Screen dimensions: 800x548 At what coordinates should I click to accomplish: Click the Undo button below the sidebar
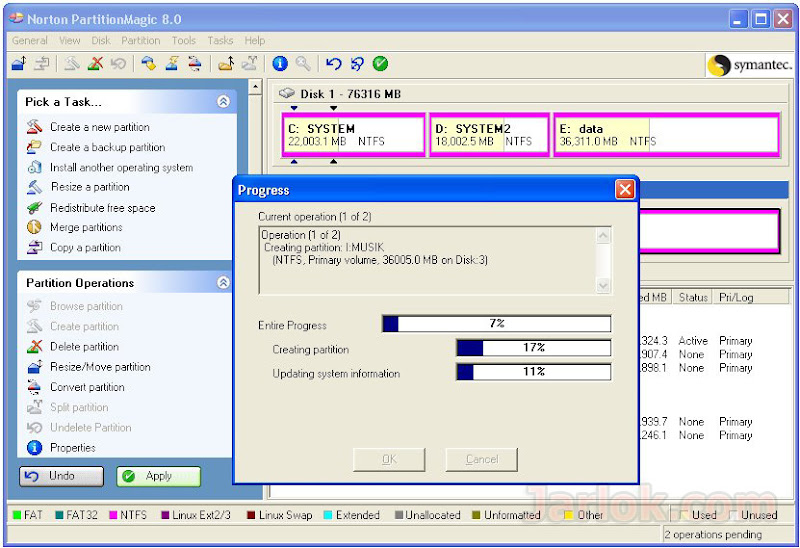[61, 476]
